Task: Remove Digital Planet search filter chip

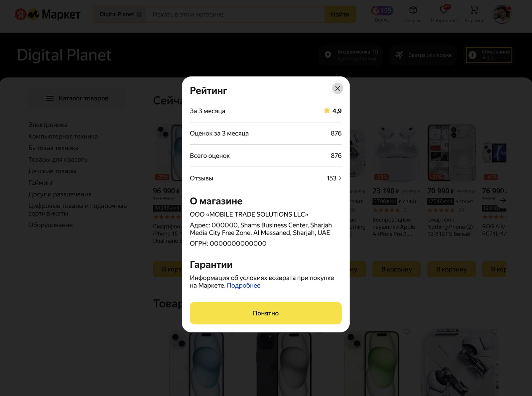Action: tap(139, 14)
